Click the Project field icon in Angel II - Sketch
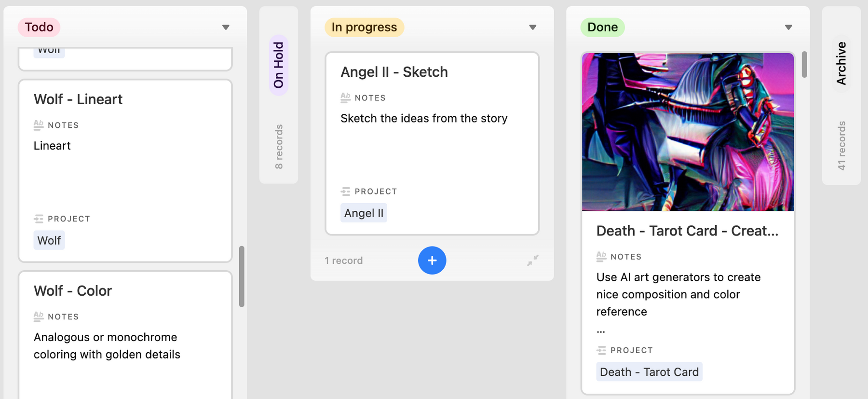868x399 pixels. (345, 191)
